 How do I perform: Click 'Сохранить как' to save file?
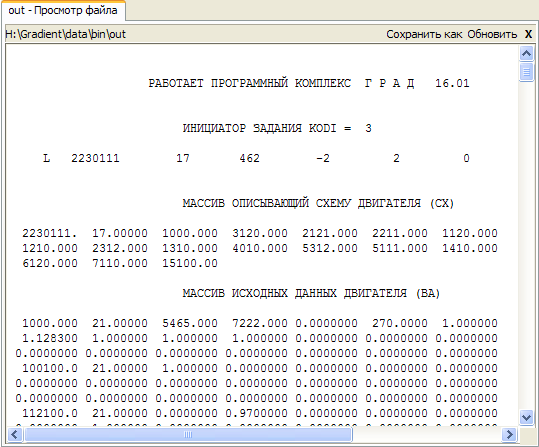[x=424, y=34]
